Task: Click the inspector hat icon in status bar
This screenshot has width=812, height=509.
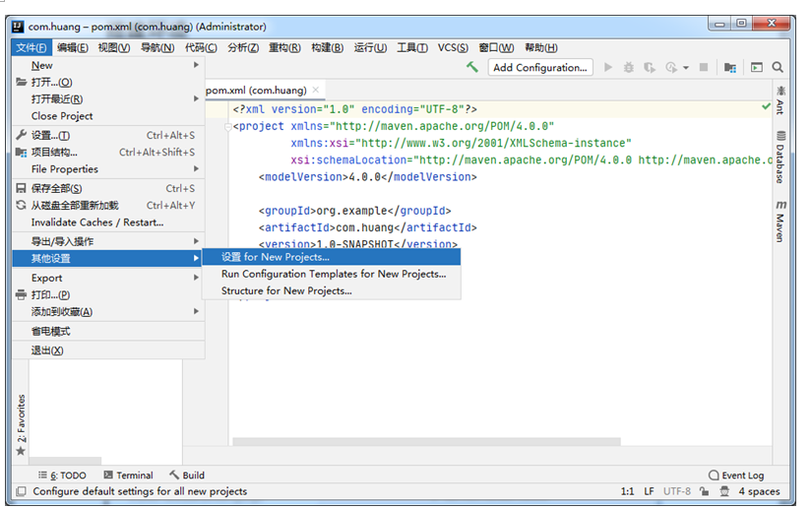Action: (724, 491)
